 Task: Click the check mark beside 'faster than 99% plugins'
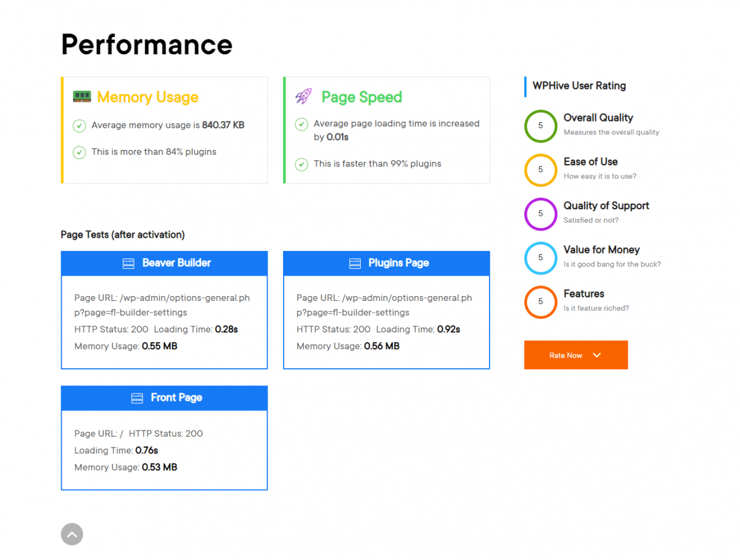tap(301, 164)
